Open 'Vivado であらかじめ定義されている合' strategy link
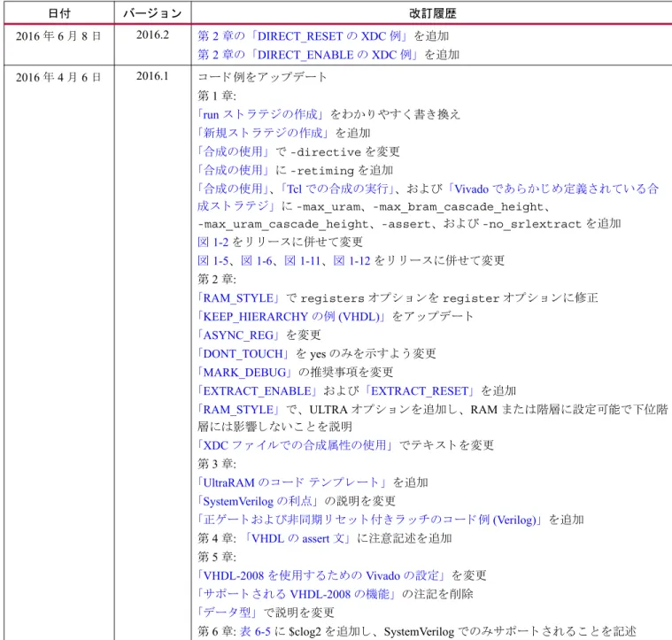Viewport: 672px width, 640px height. pyautogui.click(x=552, y=189)
